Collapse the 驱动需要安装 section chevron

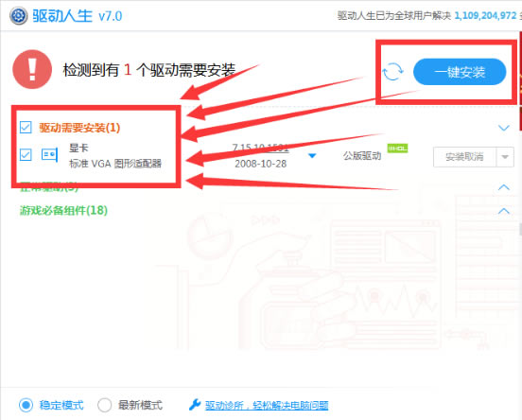pyautogui.click(x=504, y=128)
